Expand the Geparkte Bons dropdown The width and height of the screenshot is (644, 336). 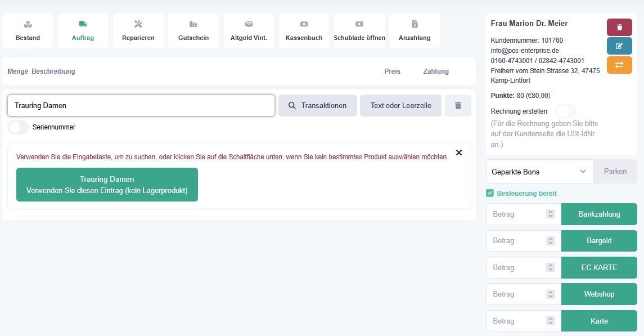pyautogui.click(x=540, y=172)
